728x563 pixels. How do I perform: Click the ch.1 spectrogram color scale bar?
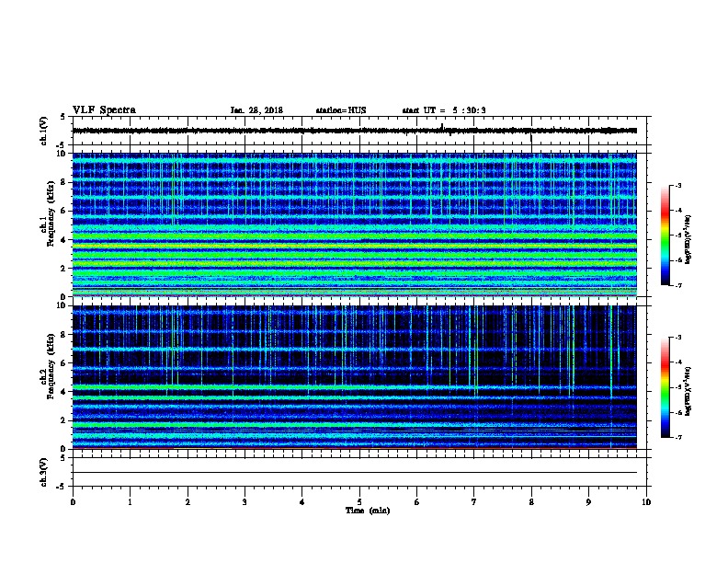tap(665, 236)
